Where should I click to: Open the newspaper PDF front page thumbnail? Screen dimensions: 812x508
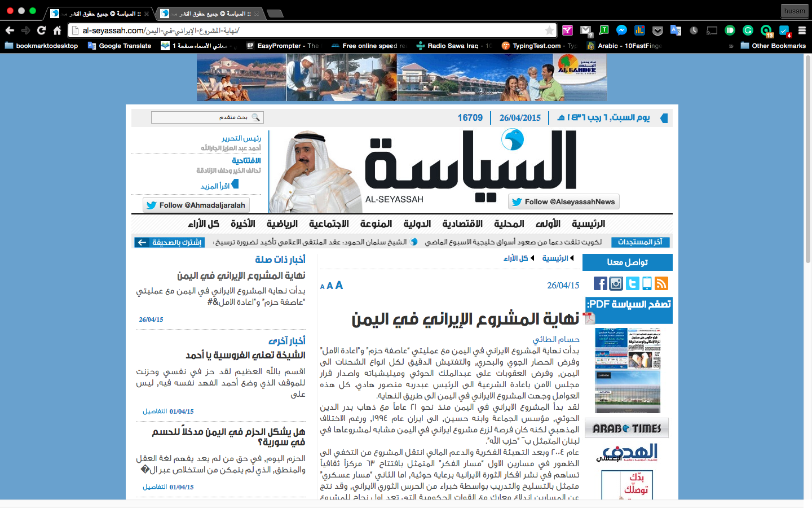(x=628, y=348)
